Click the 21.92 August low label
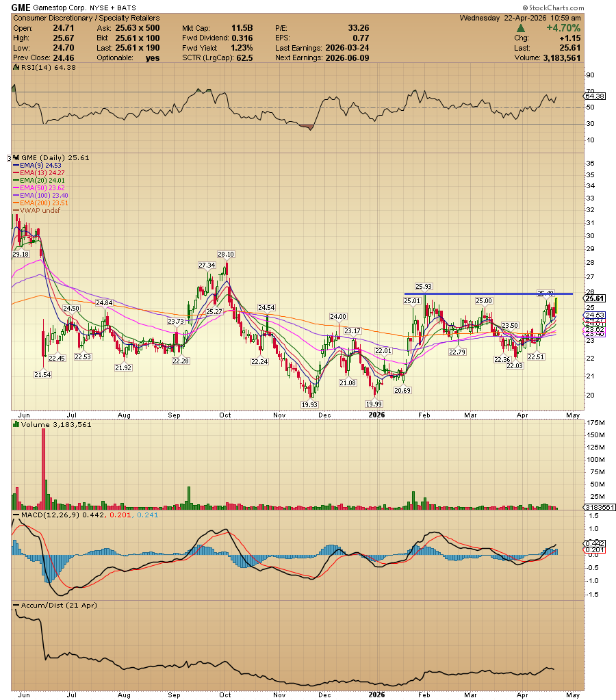This screenshot has height=700, width=616. click(123, 368)
